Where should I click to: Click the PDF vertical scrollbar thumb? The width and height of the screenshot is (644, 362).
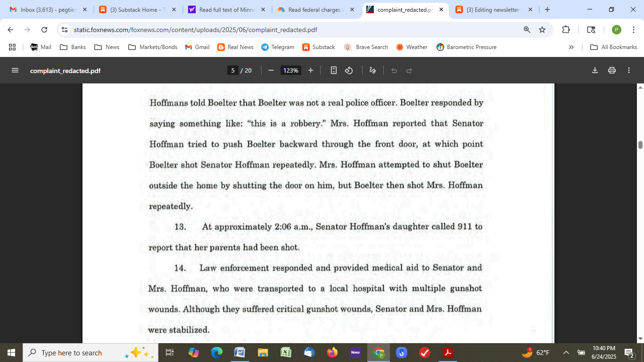click(640, 145)
